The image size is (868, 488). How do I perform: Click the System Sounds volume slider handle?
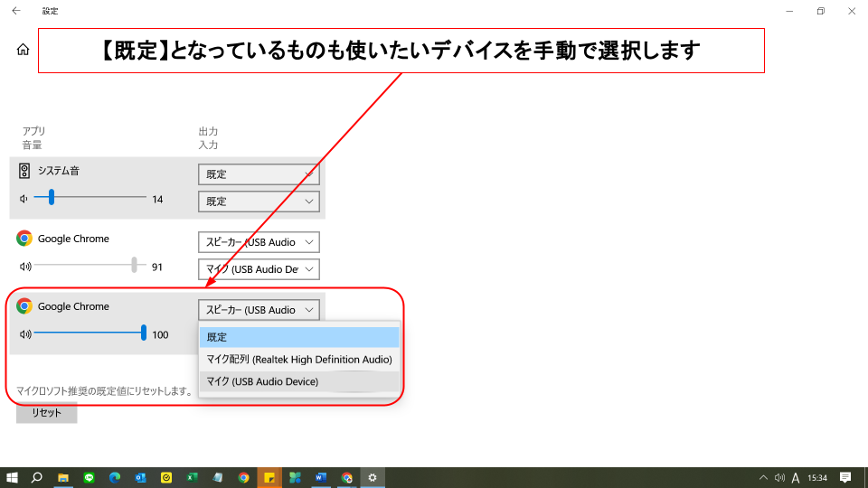[52, 197]
